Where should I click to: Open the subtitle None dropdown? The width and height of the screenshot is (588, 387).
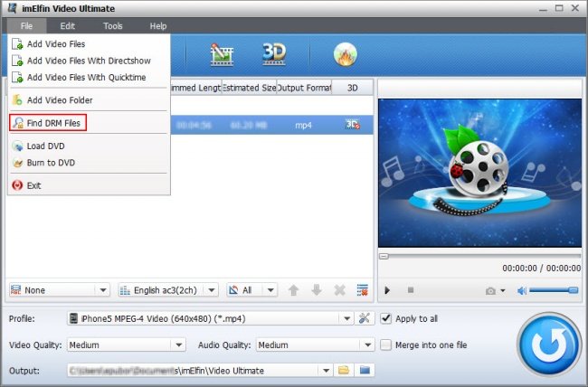tap(59, 290)
